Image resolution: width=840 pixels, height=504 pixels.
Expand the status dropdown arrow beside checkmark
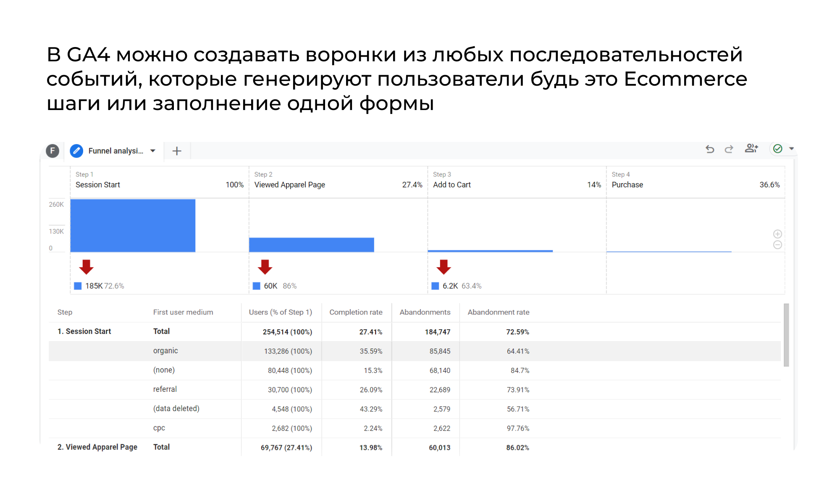click(791, 149)
